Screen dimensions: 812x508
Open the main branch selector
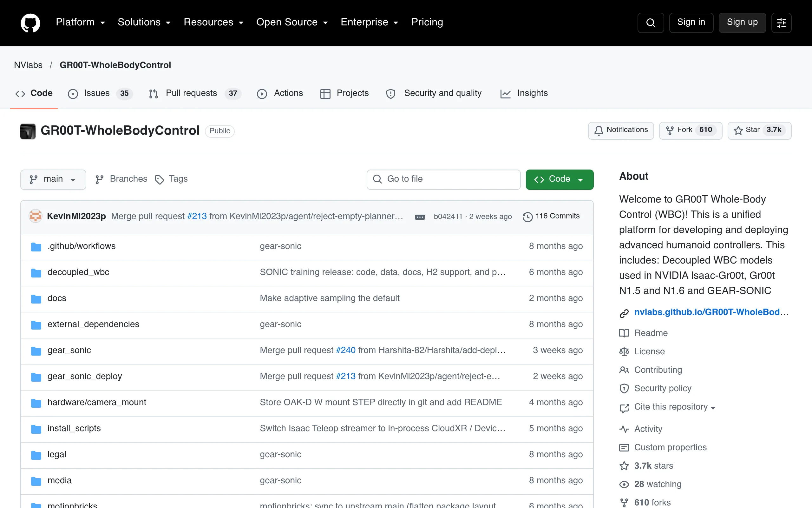pyautogui.click(x=53, y=179)
